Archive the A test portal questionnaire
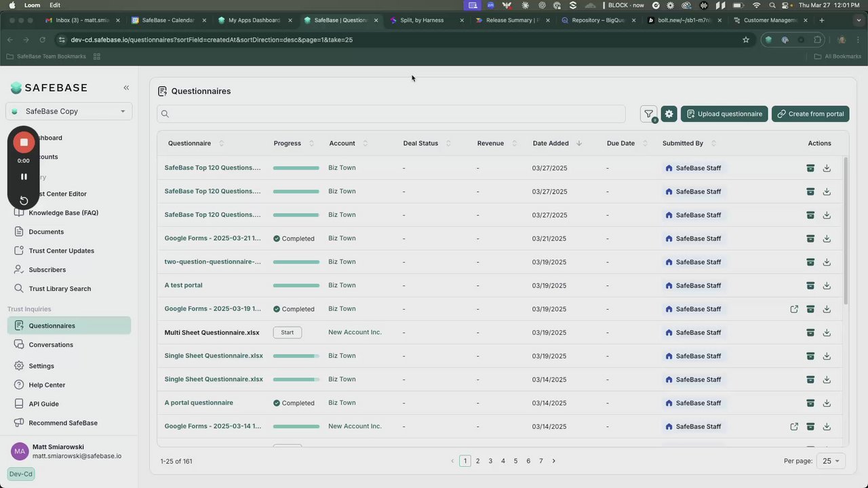The width and height of the screenshot is (868, 488). [810, 285]
